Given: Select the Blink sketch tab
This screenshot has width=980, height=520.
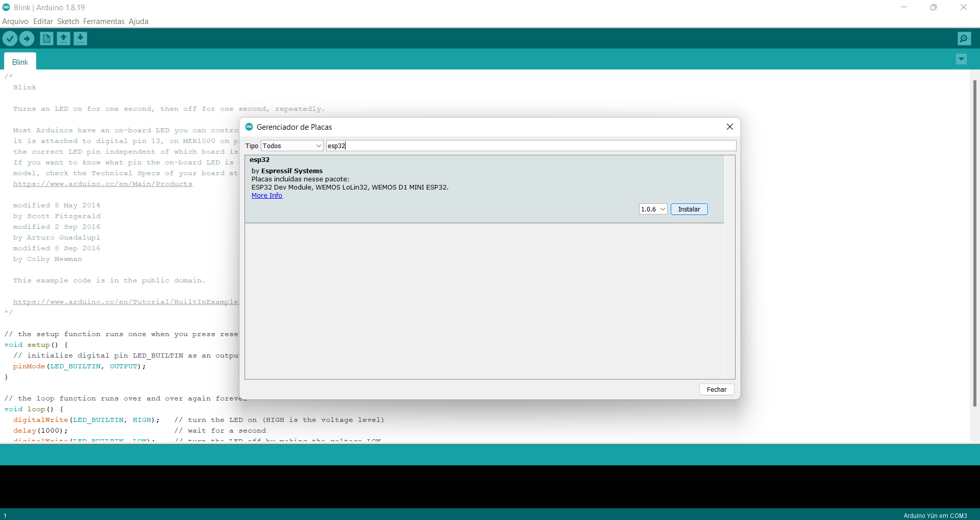Looking at the screenshot, I should point(20,62).
